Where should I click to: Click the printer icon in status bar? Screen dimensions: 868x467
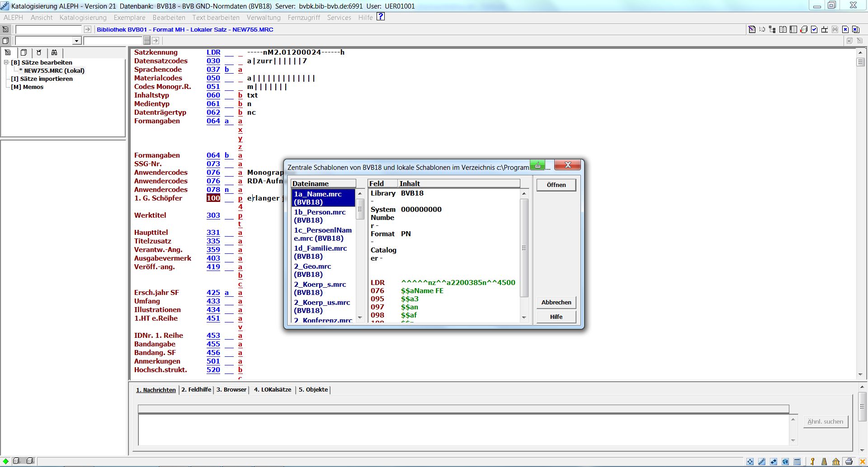click(849, 462)
